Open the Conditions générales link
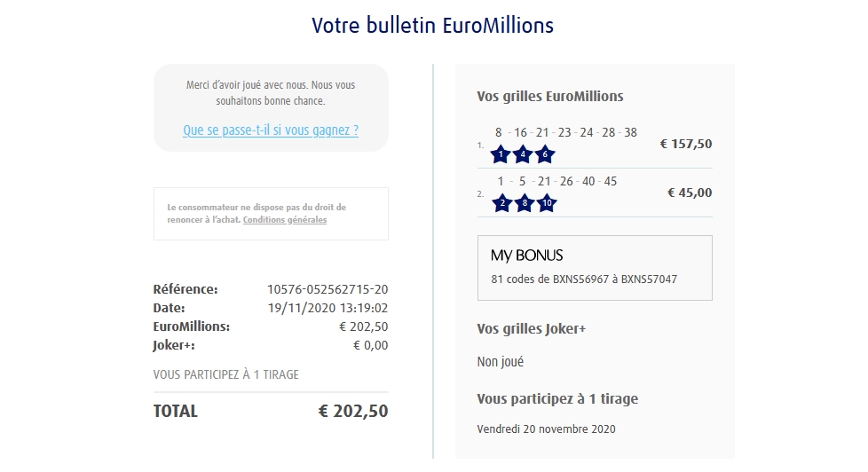Viewport: 868px width, 472px height. click(285, 220)
